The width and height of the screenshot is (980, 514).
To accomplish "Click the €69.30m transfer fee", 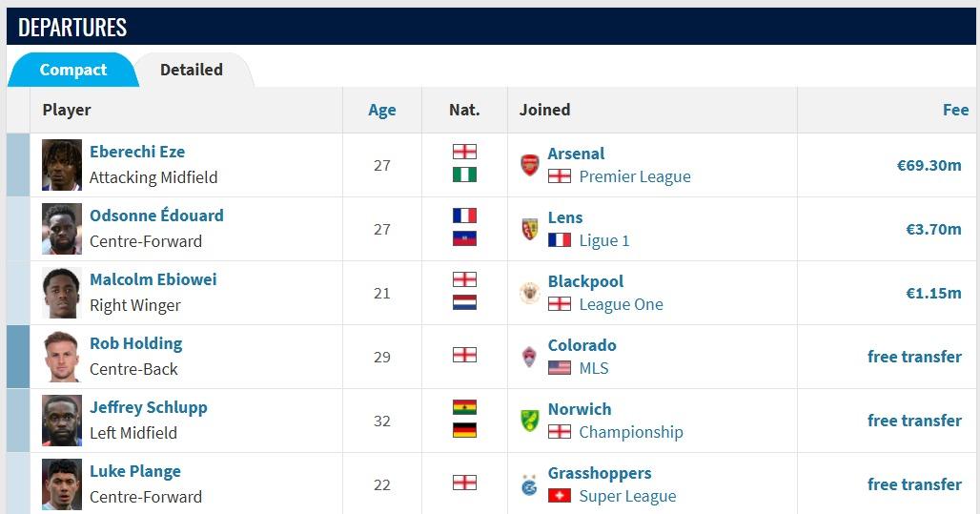I will tap(929, 165).
